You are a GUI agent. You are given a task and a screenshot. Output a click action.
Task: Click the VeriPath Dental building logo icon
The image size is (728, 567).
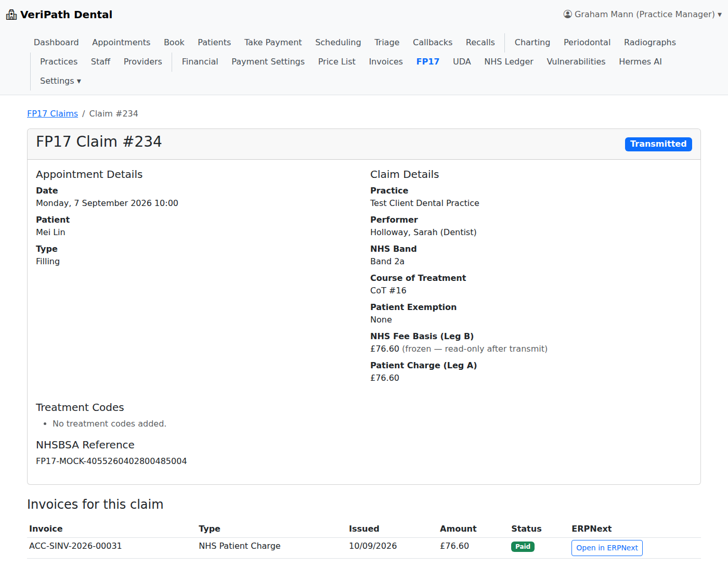click(11, 15)
